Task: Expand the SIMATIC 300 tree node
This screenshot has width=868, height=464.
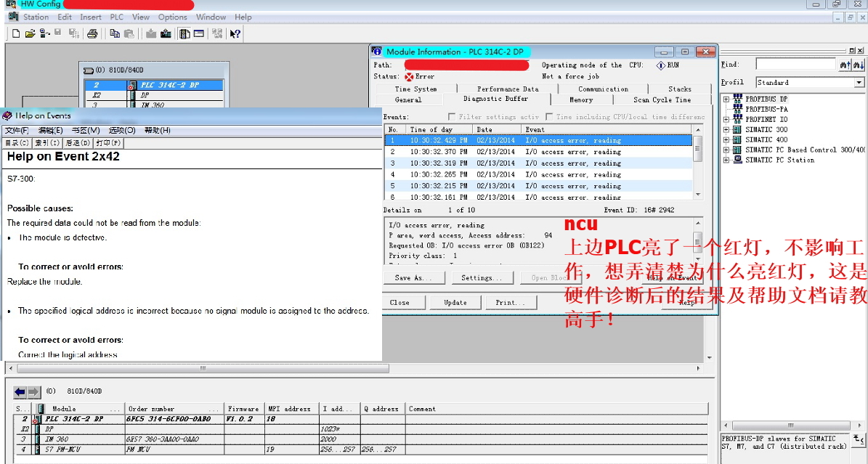Action: [726, 129]
